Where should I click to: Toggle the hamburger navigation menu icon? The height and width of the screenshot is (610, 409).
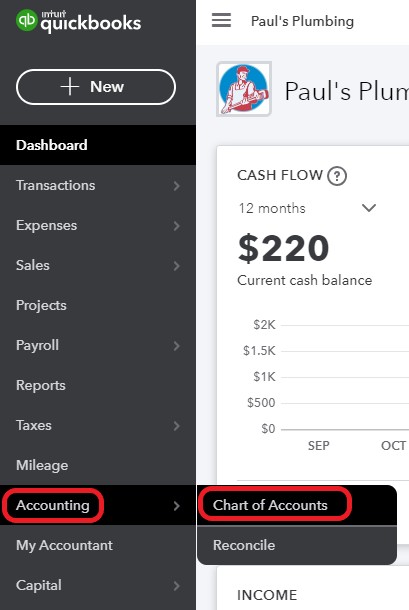click(x=221, y=20)
